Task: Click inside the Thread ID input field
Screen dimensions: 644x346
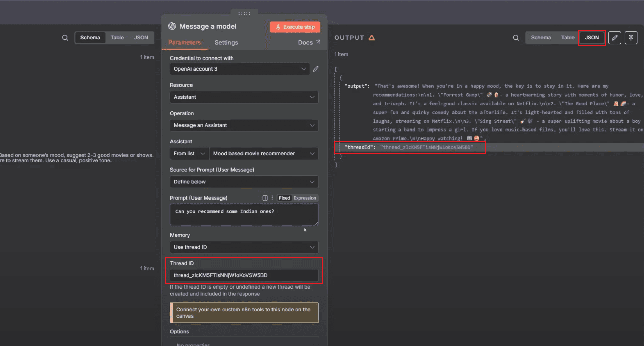Action: pos(244,275)
